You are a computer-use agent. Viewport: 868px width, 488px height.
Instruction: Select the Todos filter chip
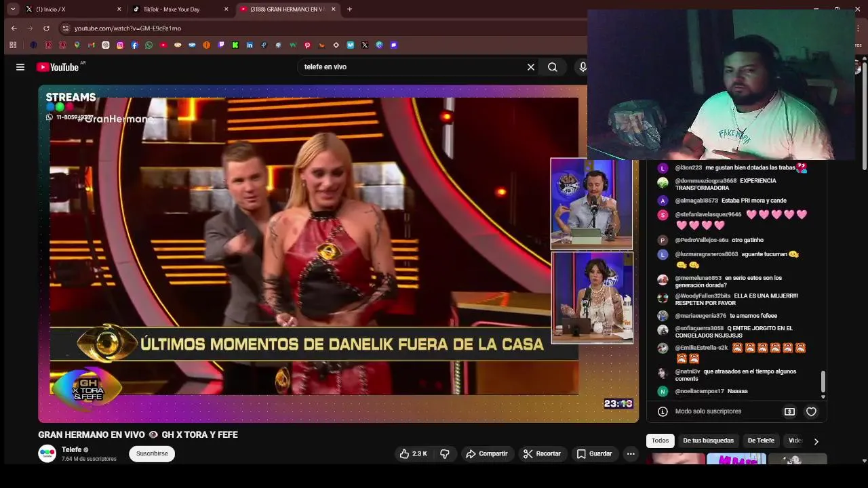[x=660, y=441]
